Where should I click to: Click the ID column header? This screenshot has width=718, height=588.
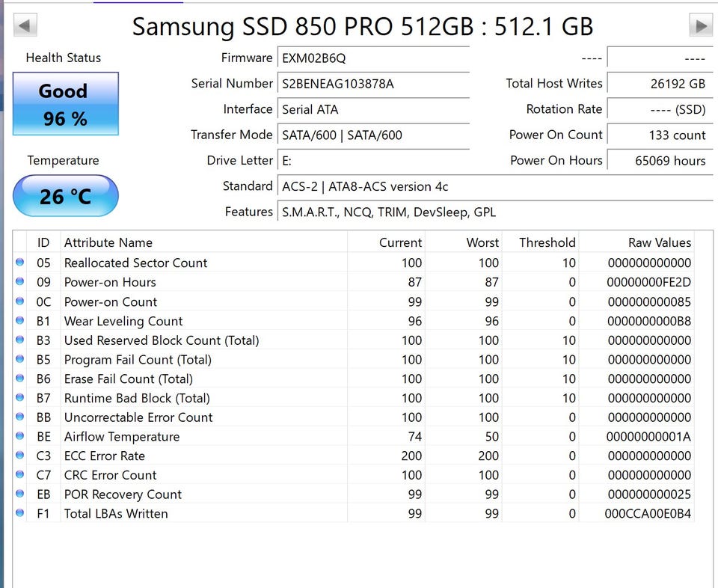pos(43,242)
